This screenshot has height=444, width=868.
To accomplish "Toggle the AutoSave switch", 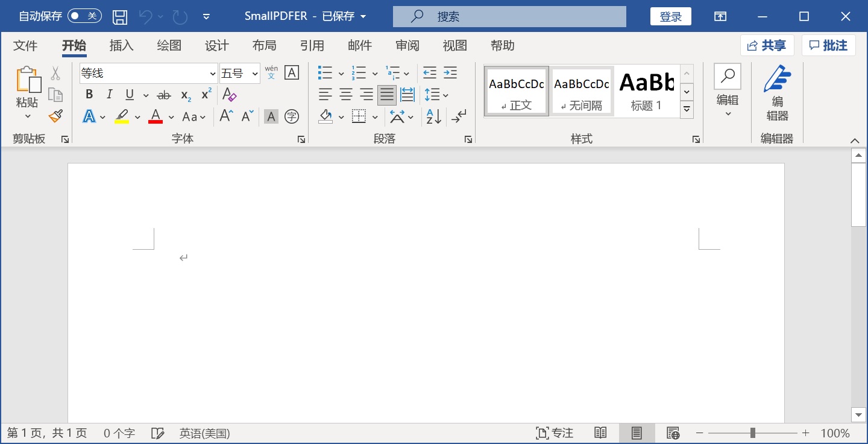I will point(84,16).
